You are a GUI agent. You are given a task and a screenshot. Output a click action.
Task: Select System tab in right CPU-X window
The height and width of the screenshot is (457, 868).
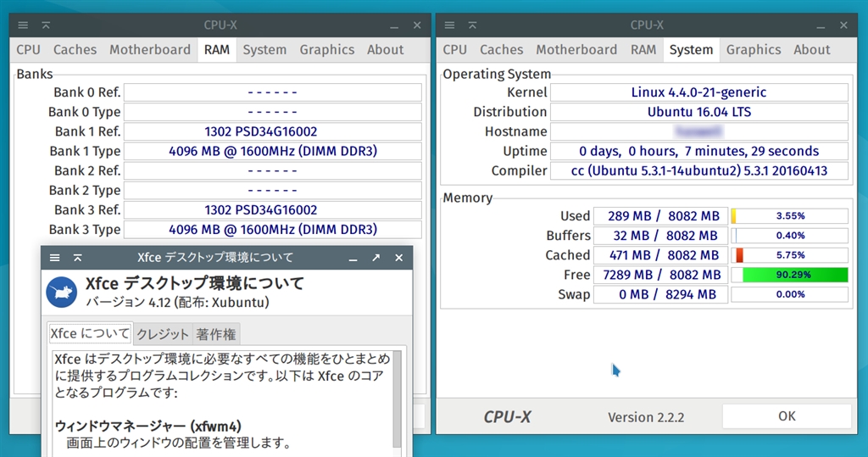click(x=692, y=50)
